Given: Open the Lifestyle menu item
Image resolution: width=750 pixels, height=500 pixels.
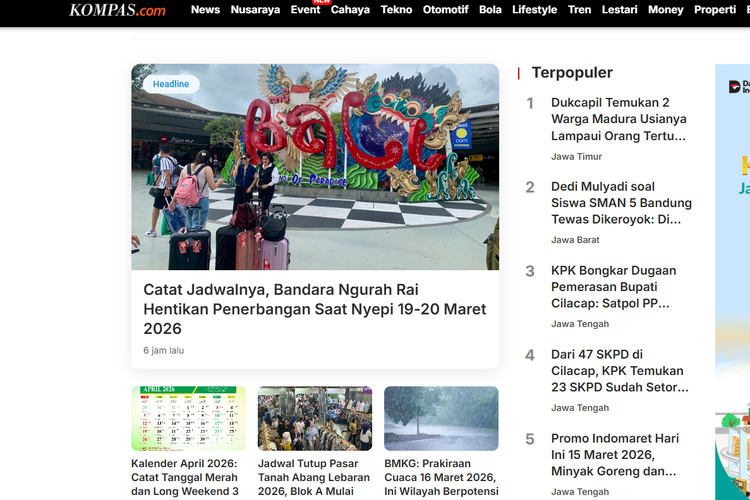Looking at the screenshot, I should click(534, 10).
